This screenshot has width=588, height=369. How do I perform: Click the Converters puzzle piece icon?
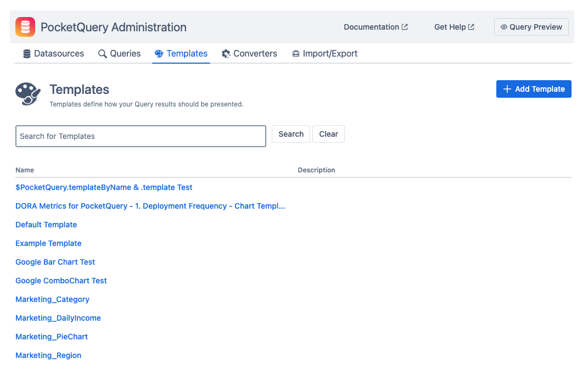(x=226, y=53)
